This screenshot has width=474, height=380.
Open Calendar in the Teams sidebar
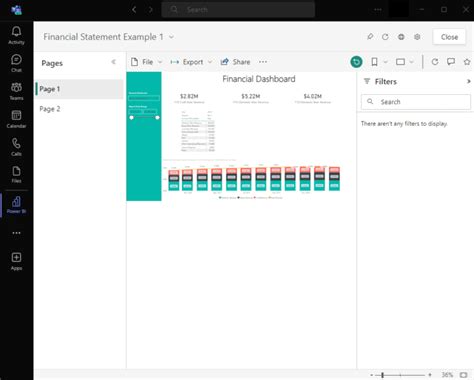16,119
